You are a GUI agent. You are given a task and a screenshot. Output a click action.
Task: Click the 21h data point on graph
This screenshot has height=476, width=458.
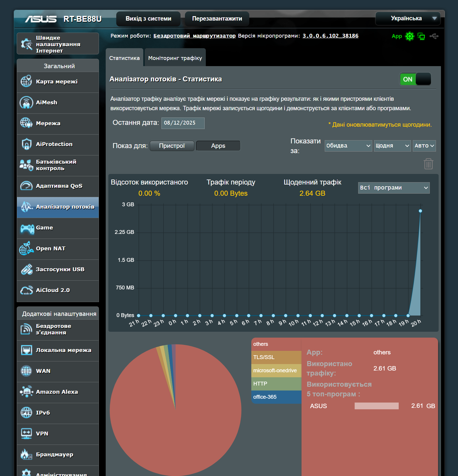139,316
